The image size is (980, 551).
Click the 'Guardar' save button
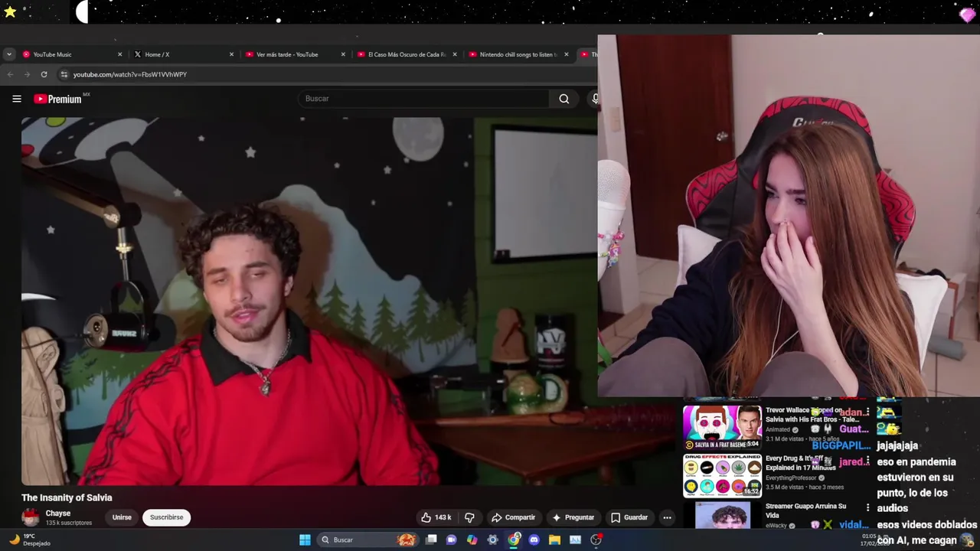point(629,517)
